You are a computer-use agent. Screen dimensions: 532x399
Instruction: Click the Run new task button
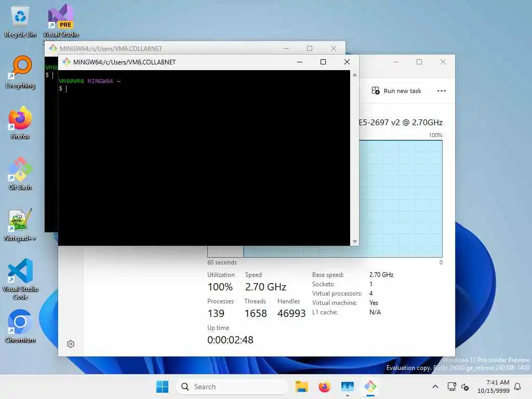point(396,91)
